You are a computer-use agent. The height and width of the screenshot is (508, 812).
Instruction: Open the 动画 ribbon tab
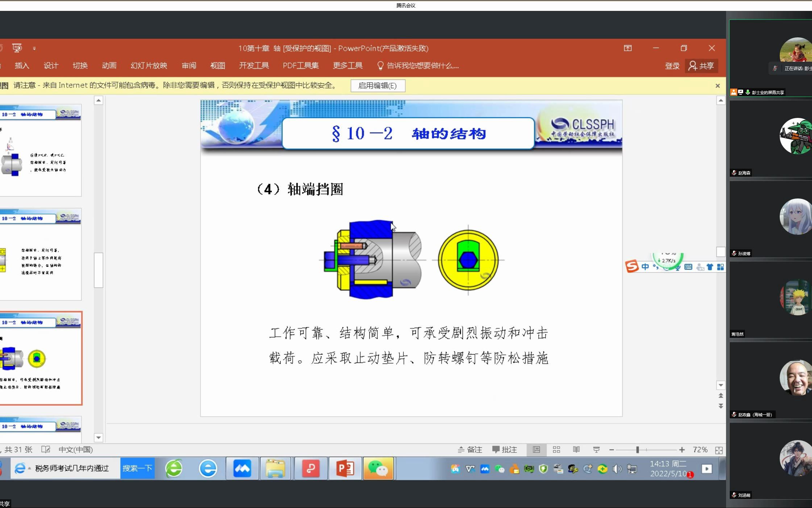coord(109,66)
